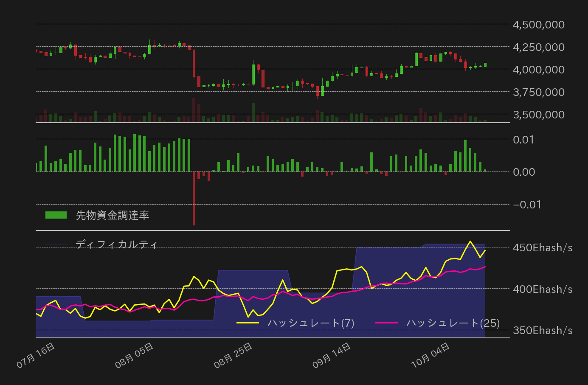Click the ハッシュレート(25) legend text
The width and height of the screenshot is (588, 385).
point(452,323)
